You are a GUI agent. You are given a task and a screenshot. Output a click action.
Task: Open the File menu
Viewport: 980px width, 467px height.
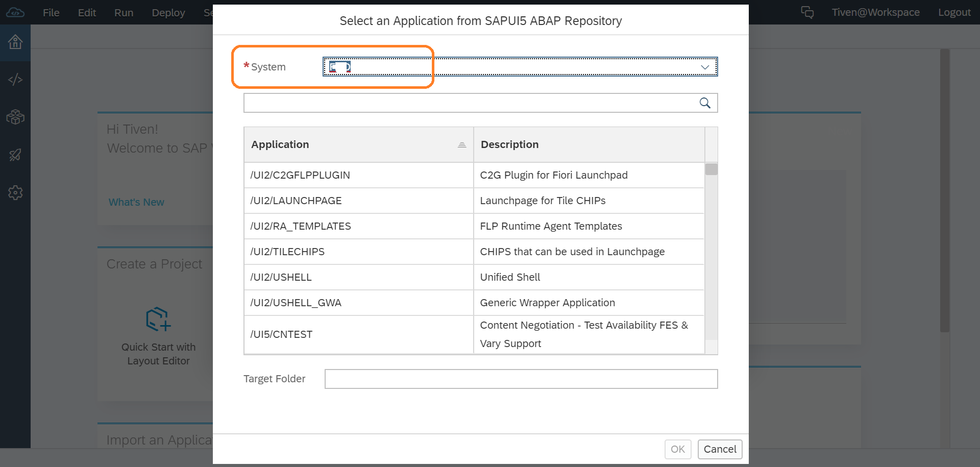click(51, 12)
